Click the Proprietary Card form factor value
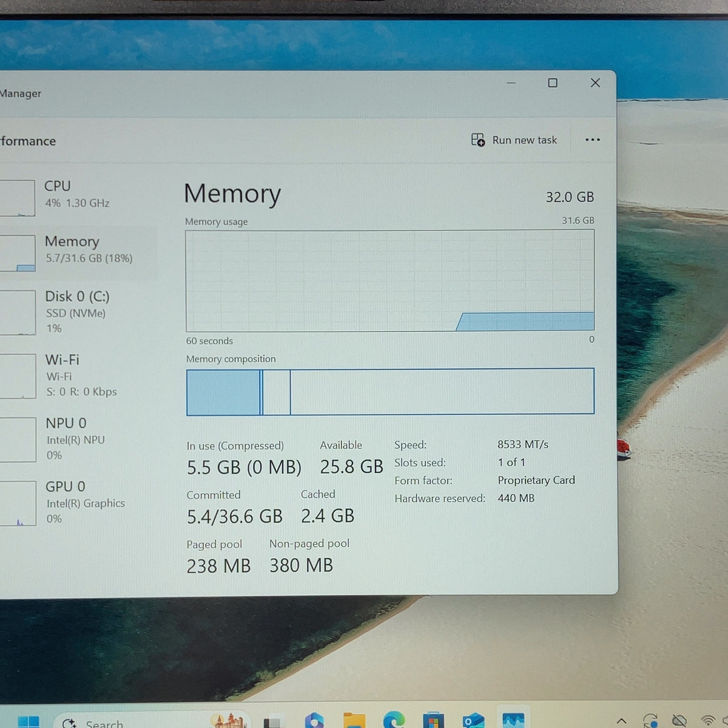 [x=536, y=480]
